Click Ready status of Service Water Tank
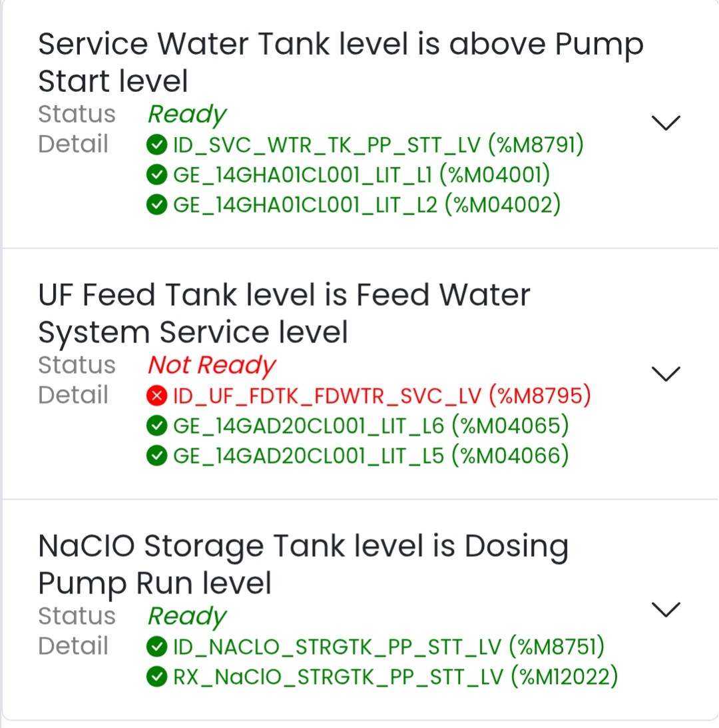The width and height of the screenshot is (719, 728). pyautogui.click(x=186, y=115)
